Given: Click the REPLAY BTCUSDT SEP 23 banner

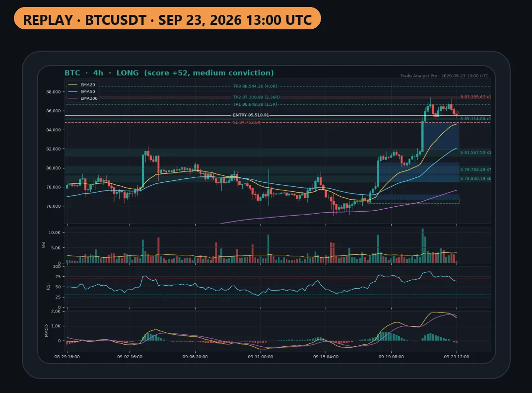Looking at the screenshot, I should coord(167,19).
